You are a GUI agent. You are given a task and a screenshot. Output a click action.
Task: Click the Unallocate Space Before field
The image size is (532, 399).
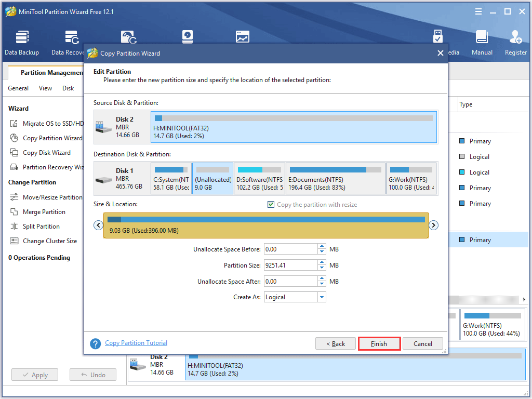(291, 249)
